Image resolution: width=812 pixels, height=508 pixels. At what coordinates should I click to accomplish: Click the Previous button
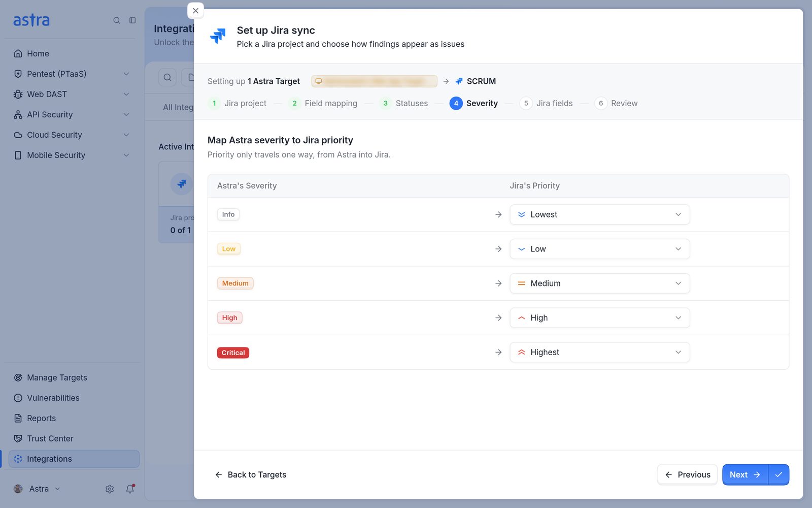(x=687, y=474)
